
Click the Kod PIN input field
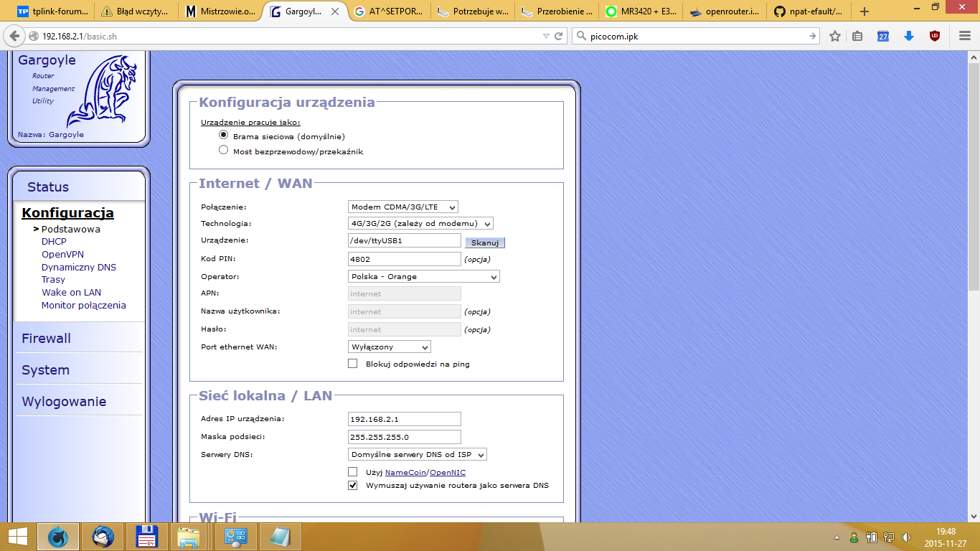(404, 259)
